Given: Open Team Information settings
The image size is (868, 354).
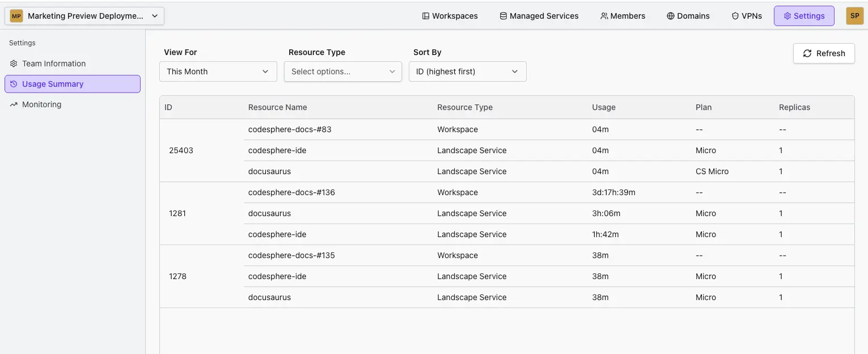Looking at the screenshot, I should (x=54, y=64).
